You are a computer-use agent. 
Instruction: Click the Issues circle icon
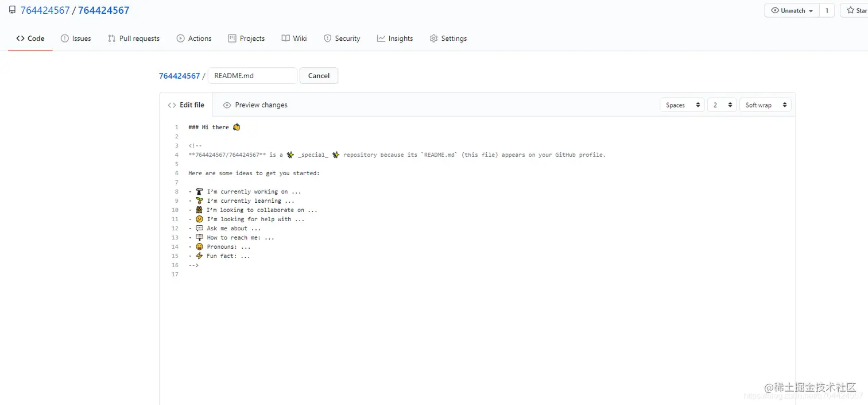(x=65, y=38)
